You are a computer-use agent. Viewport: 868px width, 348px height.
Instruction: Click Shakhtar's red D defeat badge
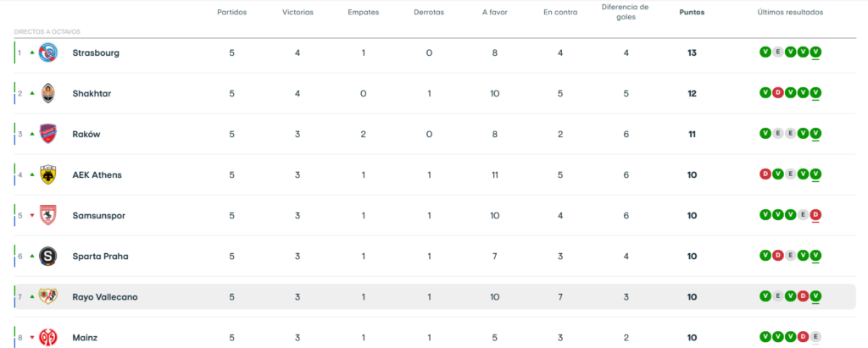tap(777, 93)
